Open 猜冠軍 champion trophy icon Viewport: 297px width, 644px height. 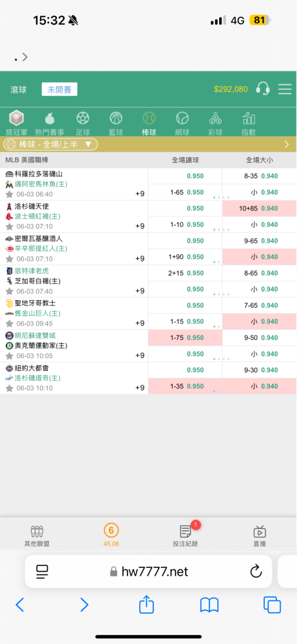tap(17, 118)
